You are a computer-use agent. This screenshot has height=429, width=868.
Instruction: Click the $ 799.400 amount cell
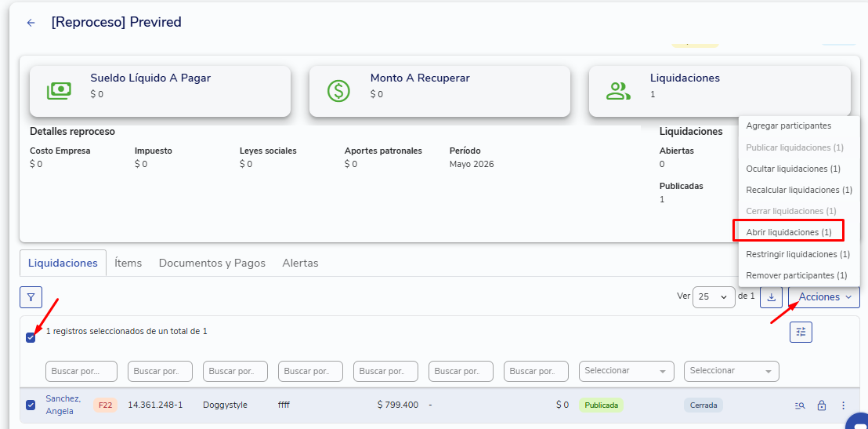[x=397, y=405]
